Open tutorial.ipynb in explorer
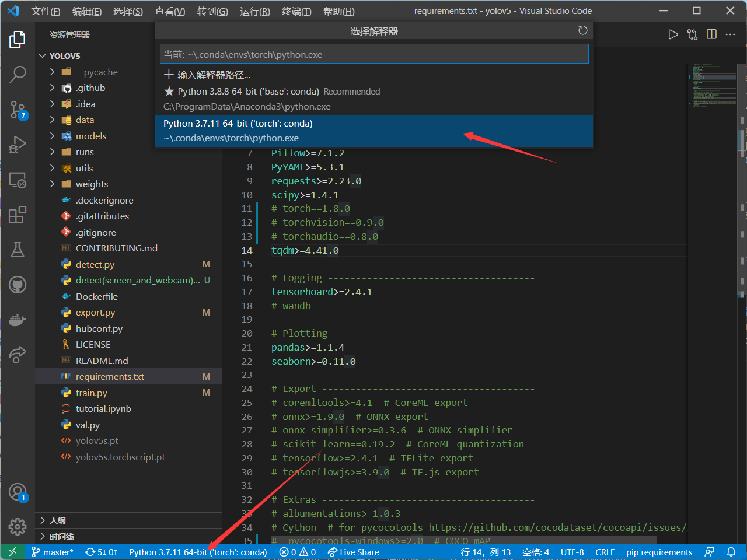This screenshot has height=560, width=747. tap(128, 409)
